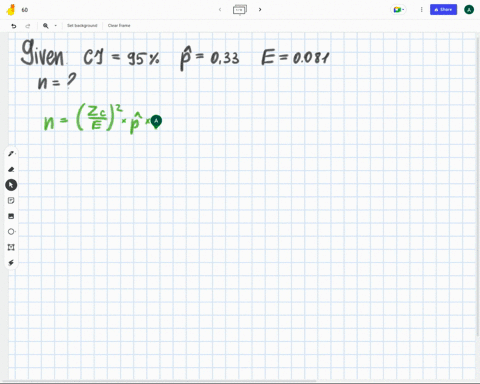This screenshot has width=480, height=384.
Task: Open the account avatar menu
Action: (469, 10)
